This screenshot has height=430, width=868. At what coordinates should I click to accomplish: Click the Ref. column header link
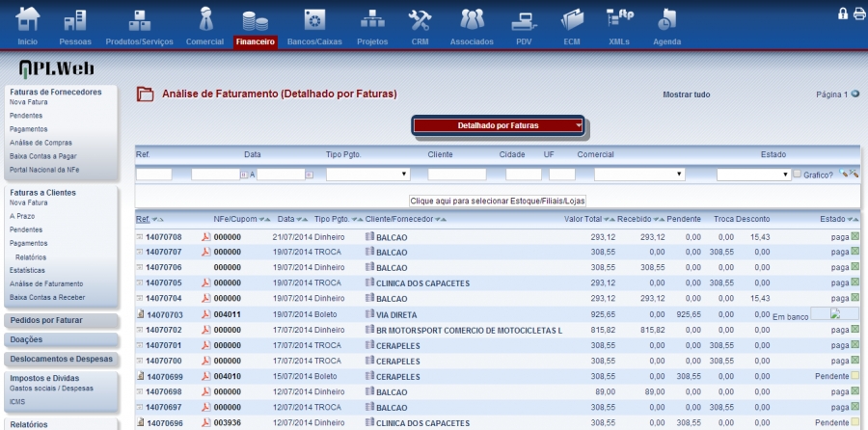(143, 219)
